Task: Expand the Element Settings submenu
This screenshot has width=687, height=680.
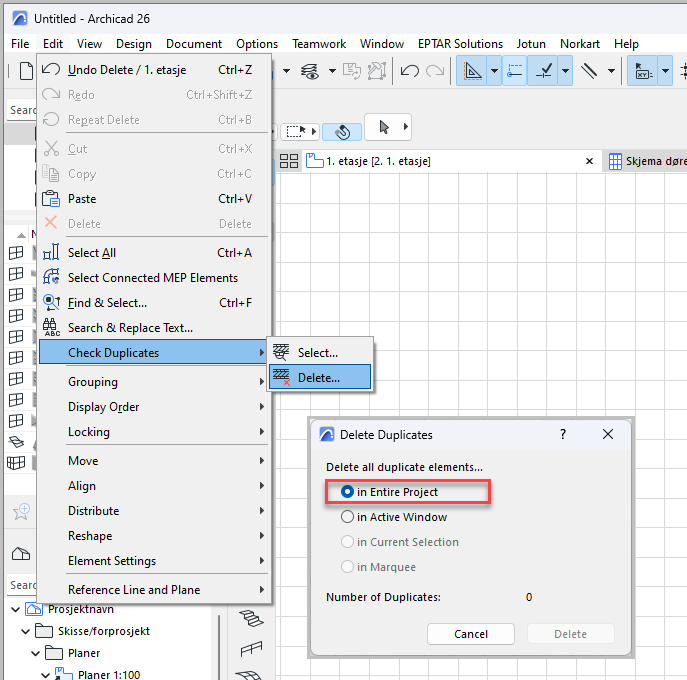Action: [x=154, y=561]
